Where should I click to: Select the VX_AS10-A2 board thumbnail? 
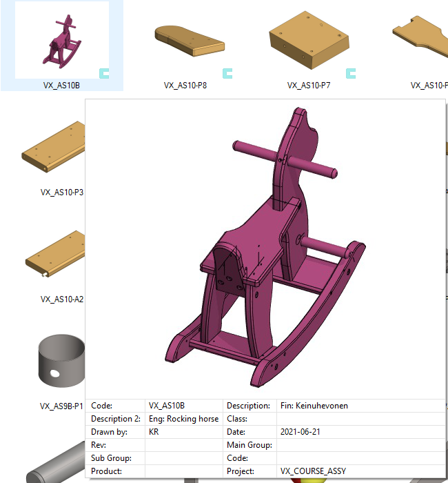pos(55,254)
